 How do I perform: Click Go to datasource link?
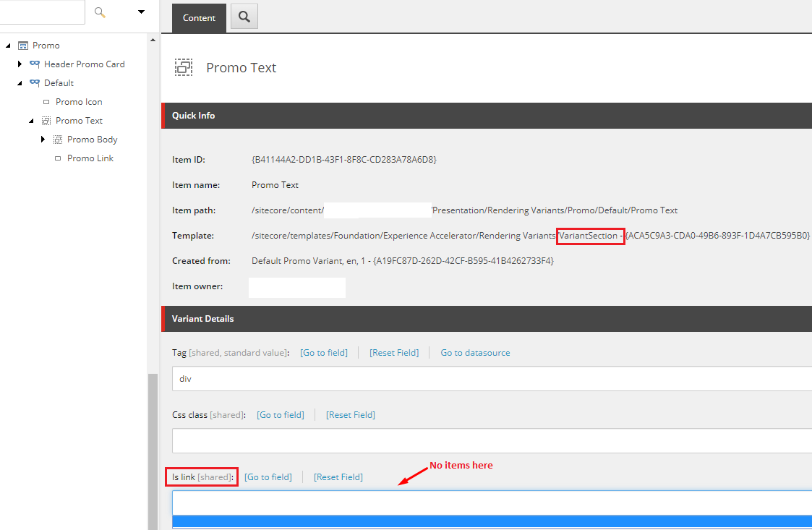click(475, 352)
